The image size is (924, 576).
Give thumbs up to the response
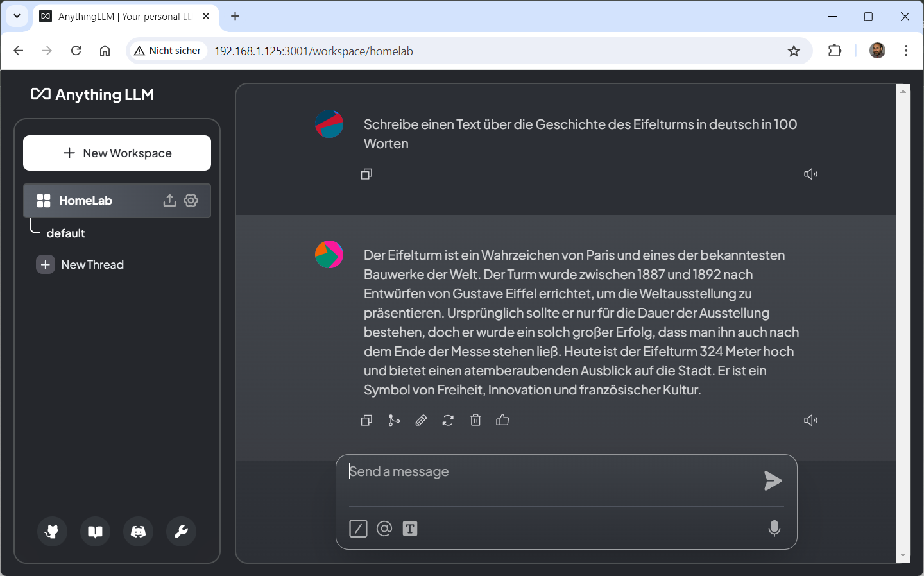(502, 420)
